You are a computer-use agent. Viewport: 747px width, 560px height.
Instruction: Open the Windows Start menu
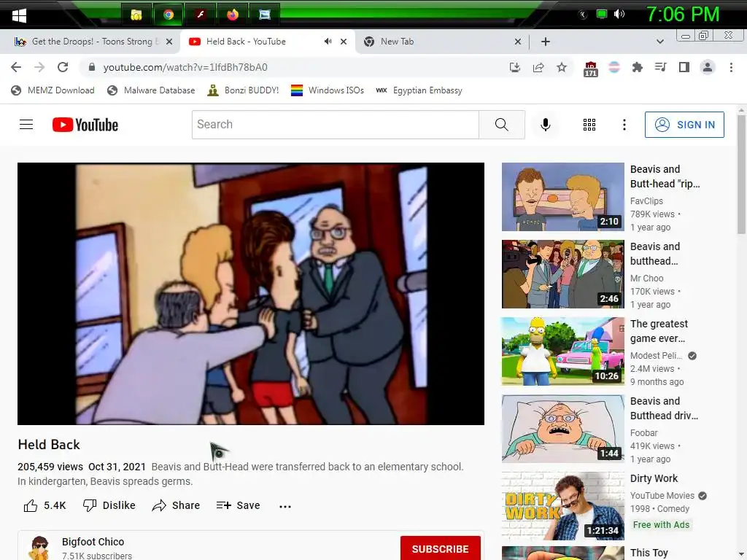19,15
